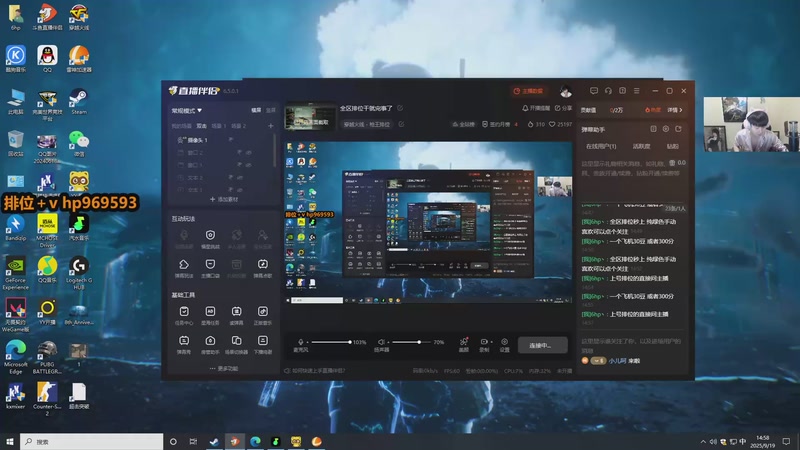Open the 房管助手 room manager tool
The image size is (800, 450).
point(210,344)
